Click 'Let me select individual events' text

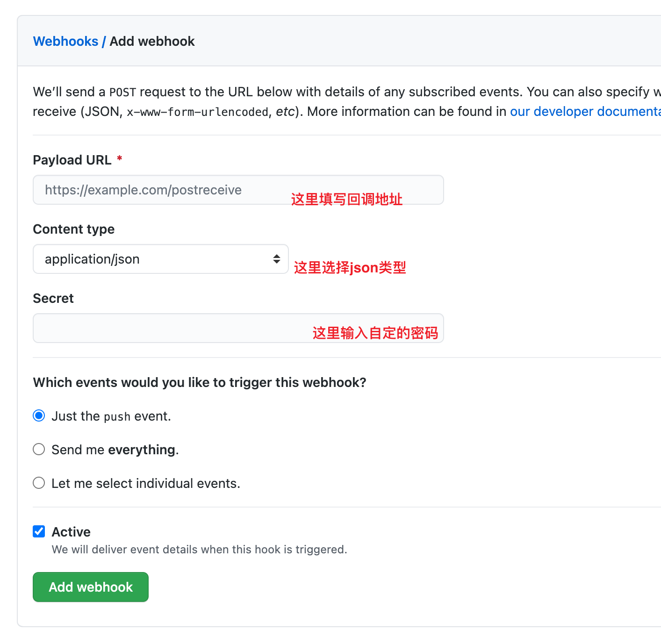146,483
